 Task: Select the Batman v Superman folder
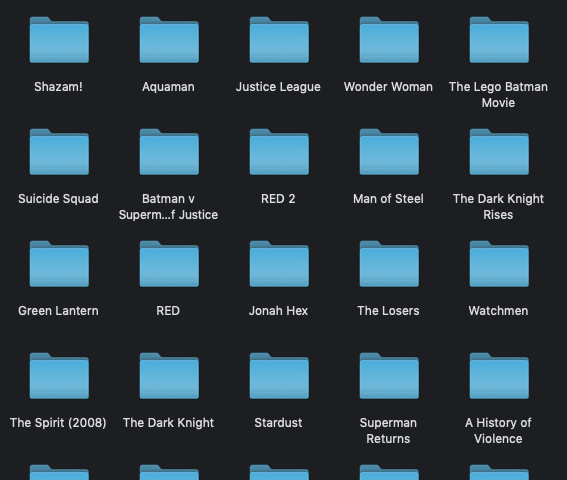(169, 152)
